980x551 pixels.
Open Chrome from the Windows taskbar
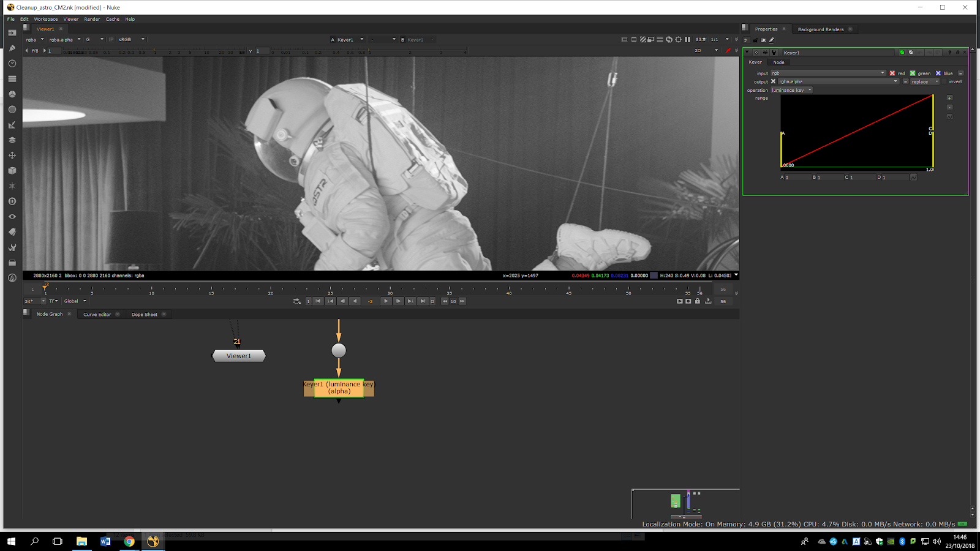tap(129, 541)
